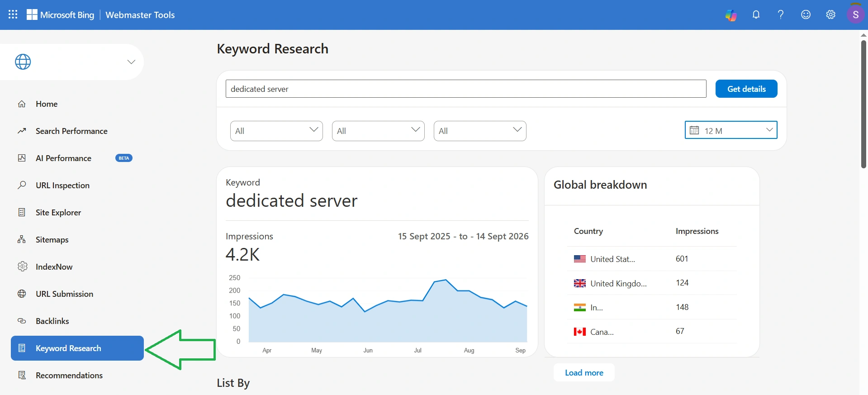Click the Sitemaps hierarchy icon
Image resolution: width=868 pixels, height=395 pixels.
pos(22,239)
